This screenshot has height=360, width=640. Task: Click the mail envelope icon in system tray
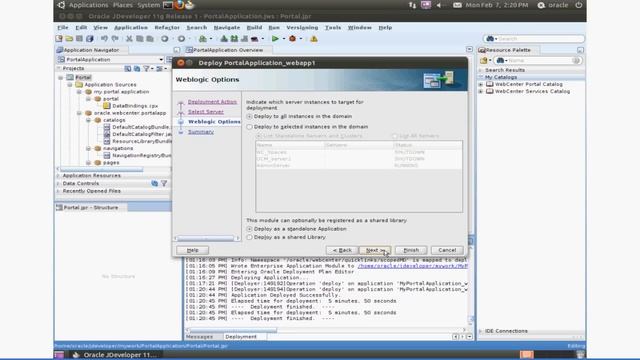(457, 5)
